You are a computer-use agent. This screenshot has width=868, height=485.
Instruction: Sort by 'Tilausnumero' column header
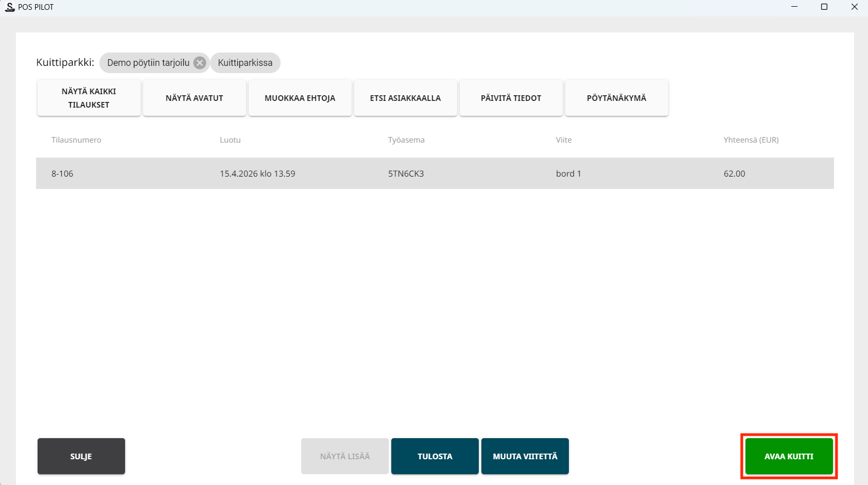pyautogui.click(x=76, y=140)
